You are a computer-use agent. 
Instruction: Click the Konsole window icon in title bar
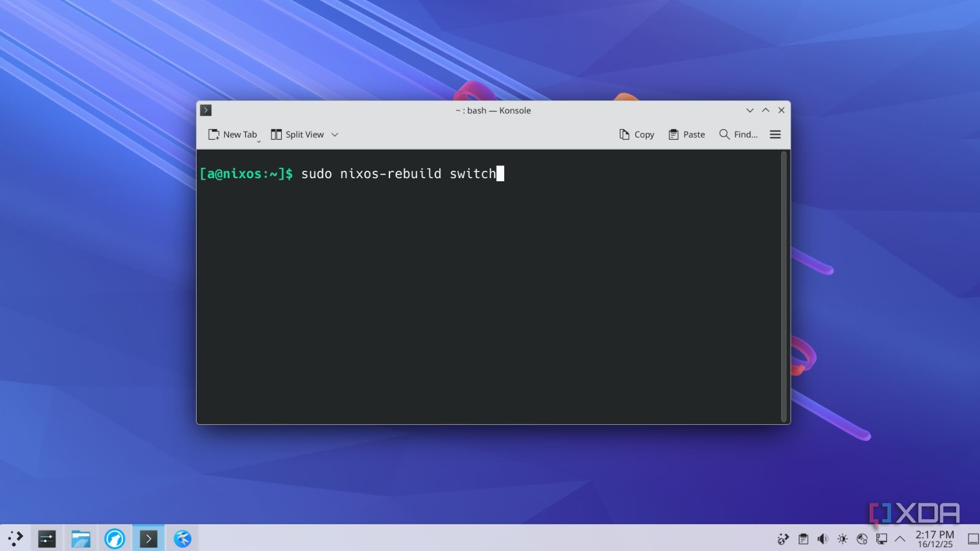[x=206, y=110]
